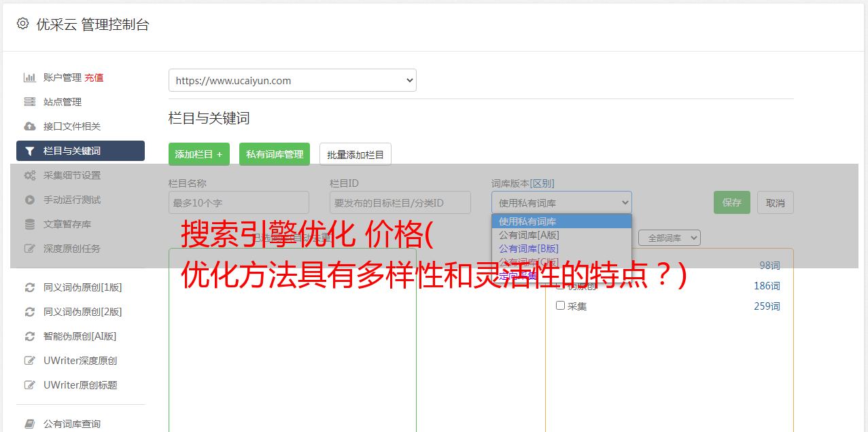Click the refresh icon for 同义词伪原创[1版]

click(30, 287)
